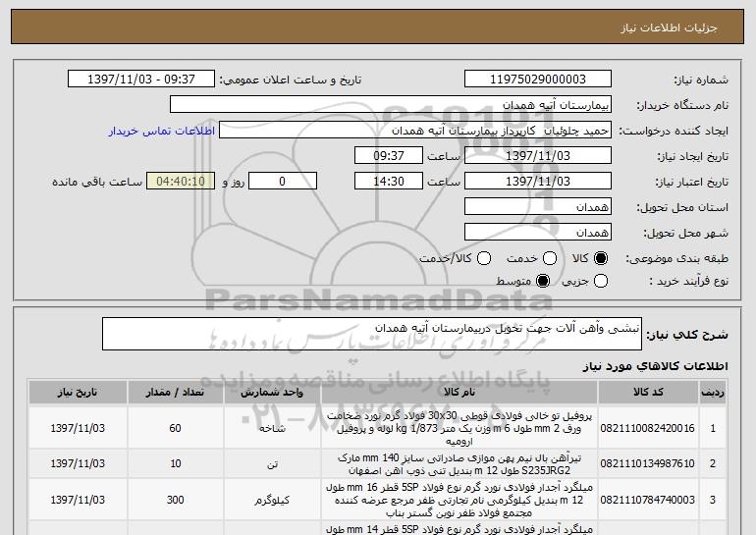Viewport: 756px width, 535px height.
Task: Click the unit cell کیلوگرم in row 3
Action: coord(272,500)
